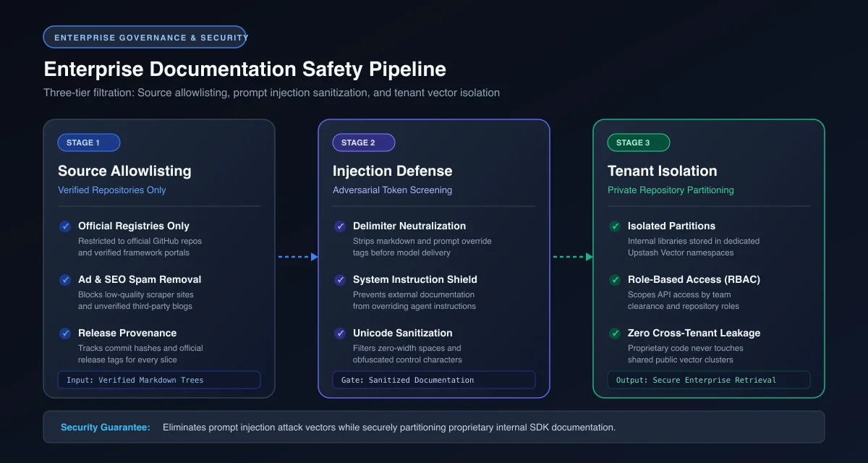Click the green checkmark beside Isolated Partitions
Image resolution: width=868 pixels, height=463 pixels.
pos(615,226)
